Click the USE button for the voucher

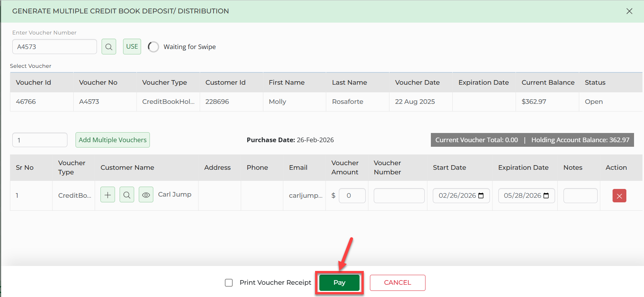coord(132,47)
